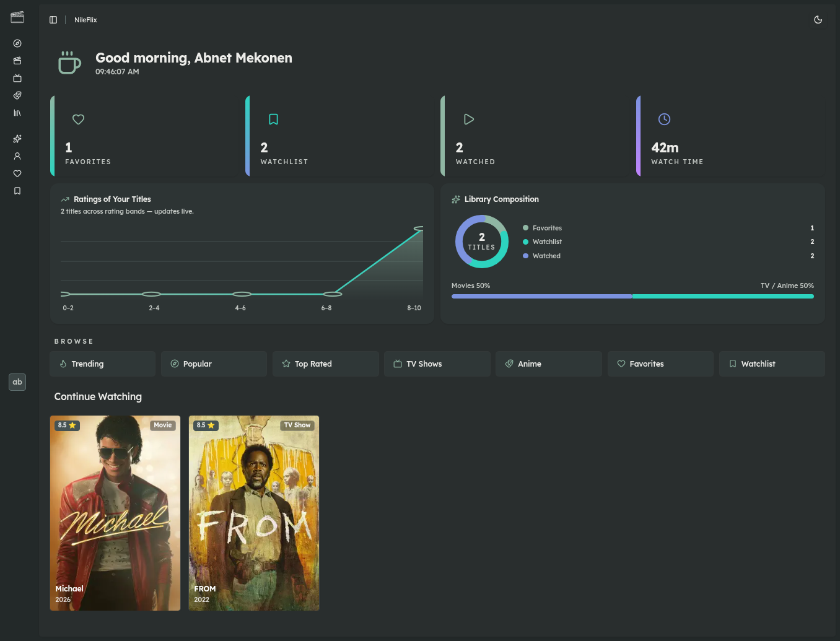The width and height of the screenshot is (840, 641).
Task: Open the Favorites browse button
Action: pyautogui.click(x=660, y=364)
